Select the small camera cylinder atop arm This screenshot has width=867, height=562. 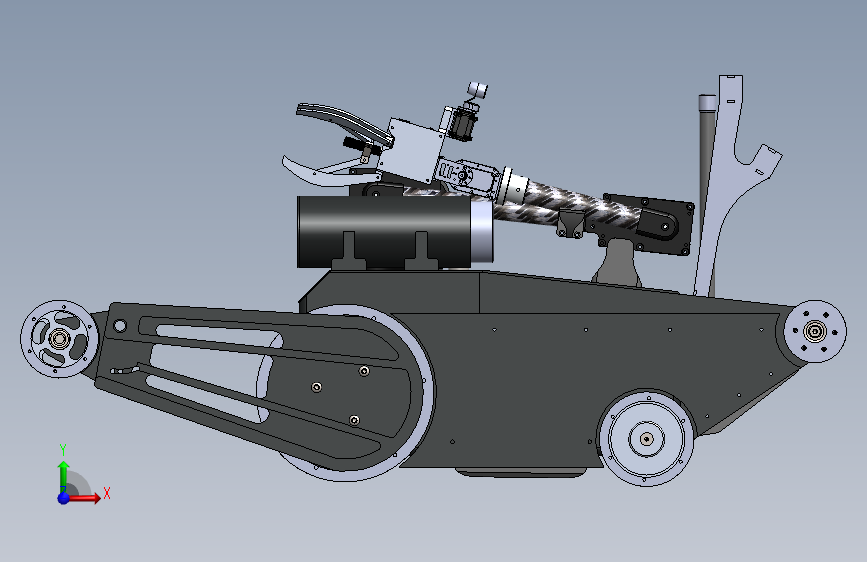(x=477, y=90)
